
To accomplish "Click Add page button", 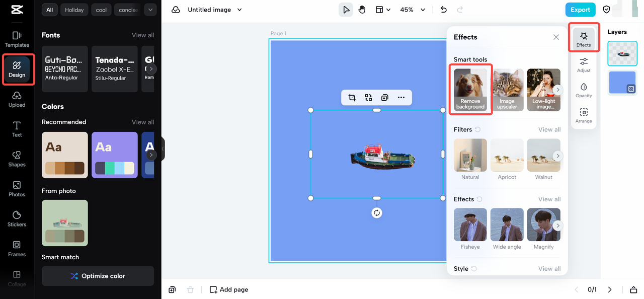I will point(229,289).
